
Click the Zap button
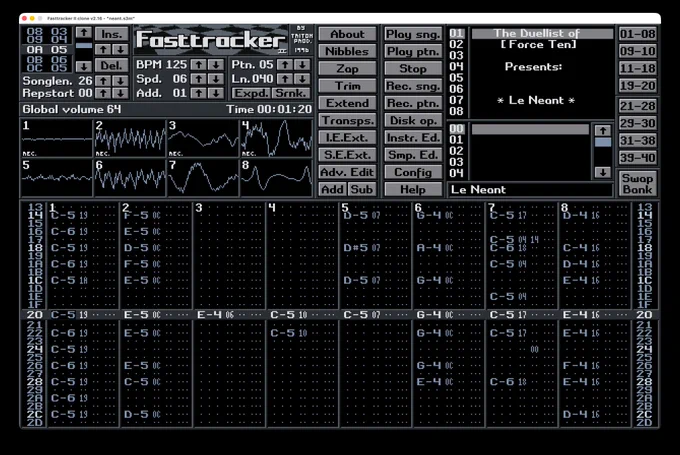347,69
